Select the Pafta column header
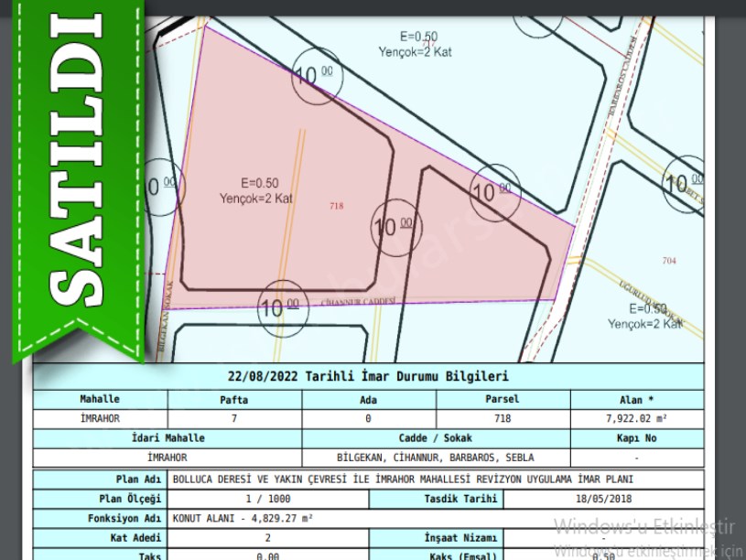 click(x=234, y=400)
